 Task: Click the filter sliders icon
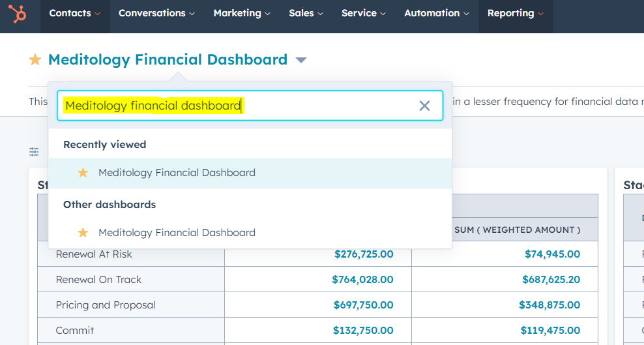point(34,152)
